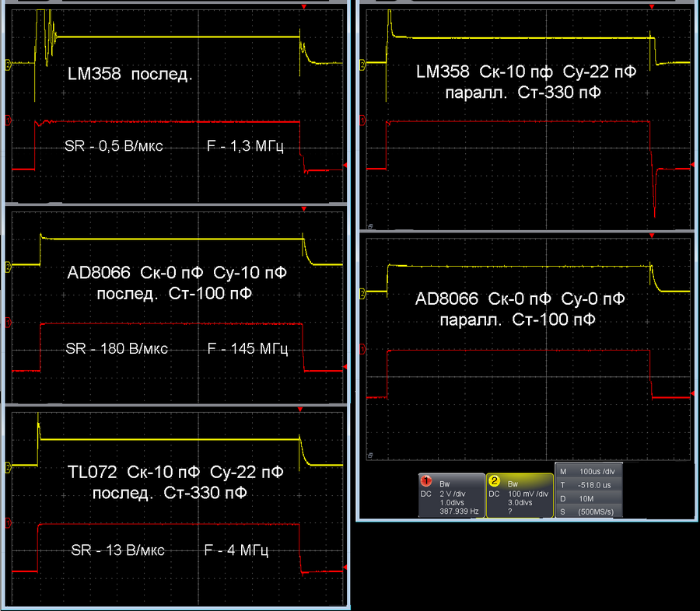Click channel 1 Bw bandwidth label

click(444, 484)
